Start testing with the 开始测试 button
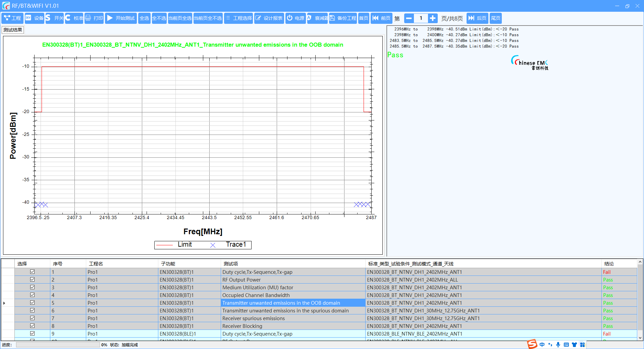The width and height of the screenshot is (644, 349). point(121,18)
